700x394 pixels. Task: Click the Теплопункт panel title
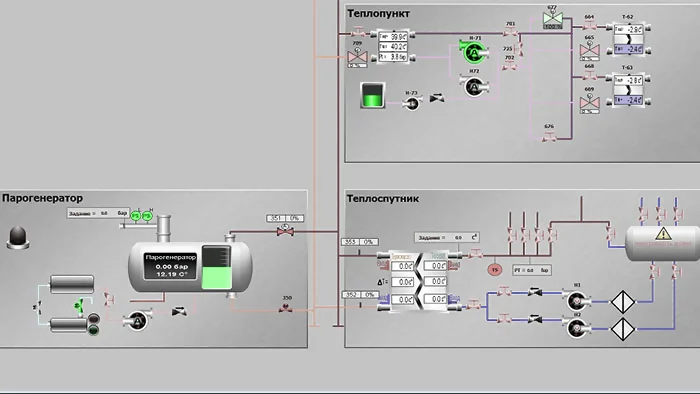coord(378,13)
